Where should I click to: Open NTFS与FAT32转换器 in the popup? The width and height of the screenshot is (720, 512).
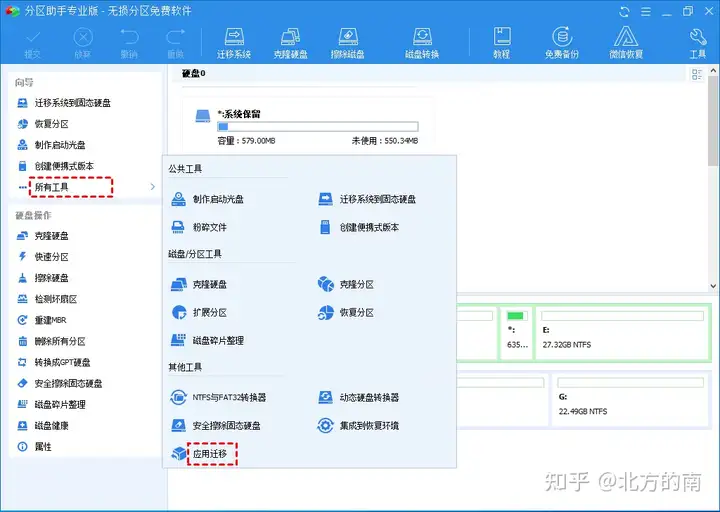[219, 398]
